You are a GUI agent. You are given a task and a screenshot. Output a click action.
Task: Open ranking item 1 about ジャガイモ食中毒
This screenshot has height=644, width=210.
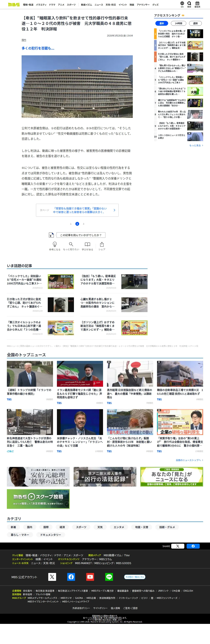179,34
